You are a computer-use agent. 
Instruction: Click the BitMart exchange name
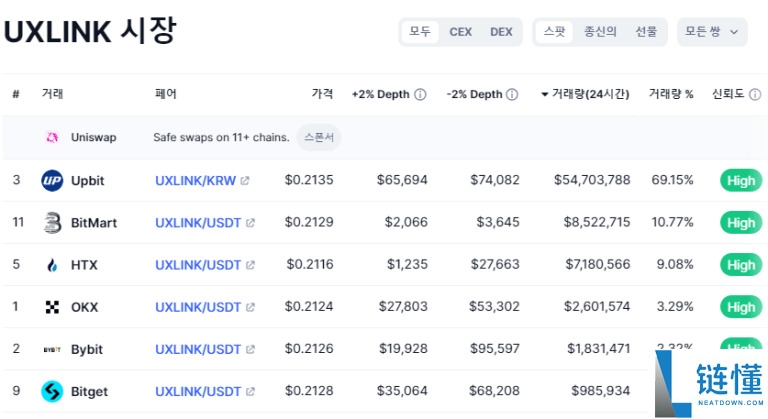tap(94, 223)
